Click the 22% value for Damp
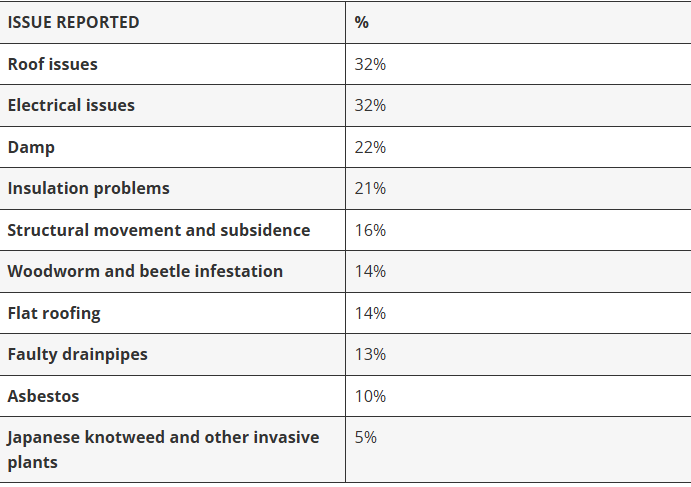Screen dimensions: 691x487 tap(370, 147)
